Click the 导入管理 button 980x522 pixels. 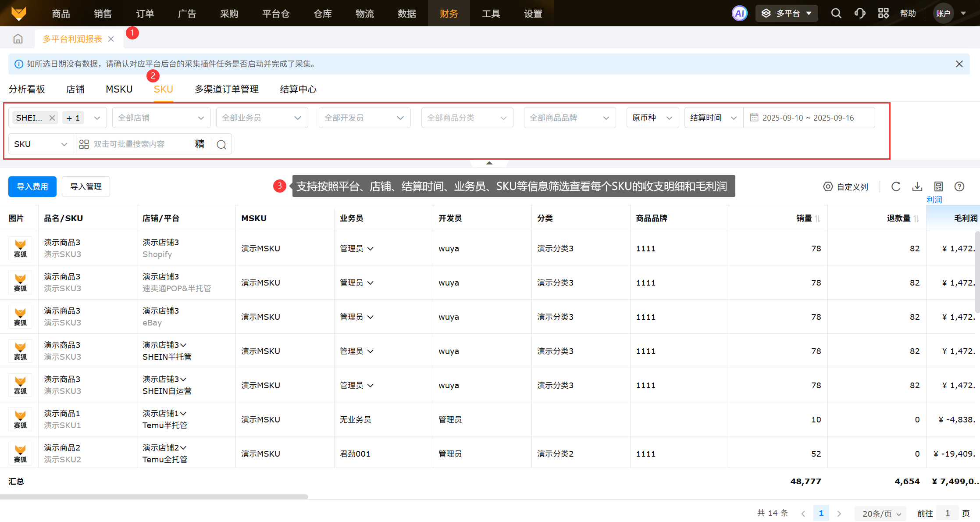click(86, 187)
